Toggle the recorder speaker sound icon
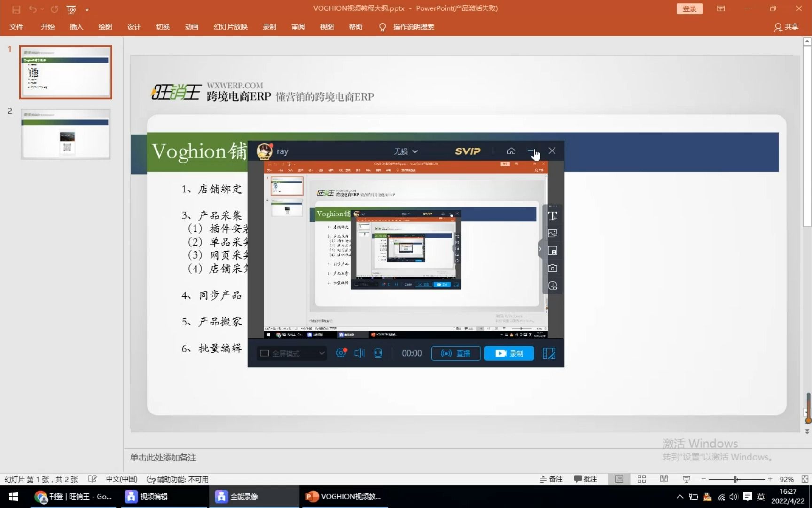This screenshot has width=812, height=508. pos(359,353)
